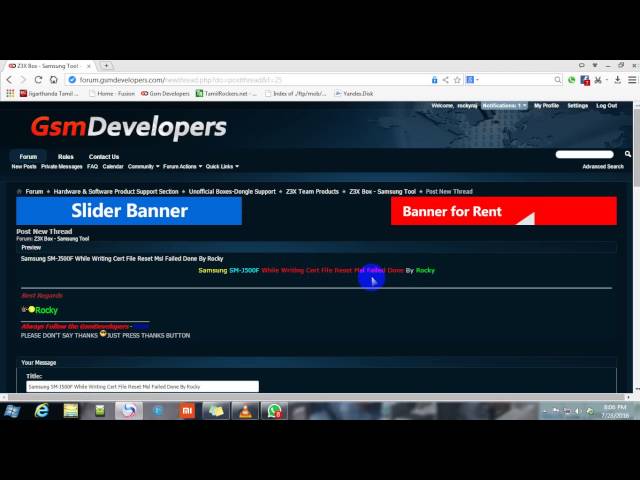This screenshot has height=480, width=640.
Task: Open Z3X Team Products breadcrumb
Action: pos(312,191)
